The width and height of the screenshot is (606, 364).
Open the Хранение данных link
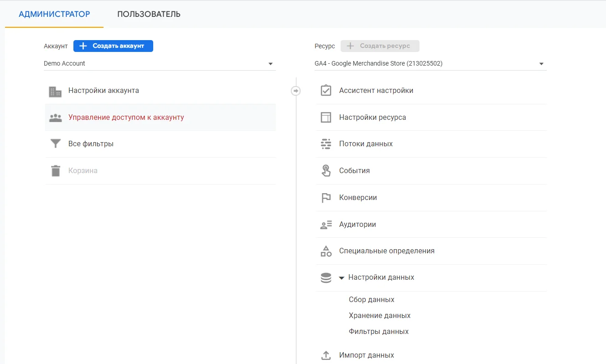coord(379,316)
